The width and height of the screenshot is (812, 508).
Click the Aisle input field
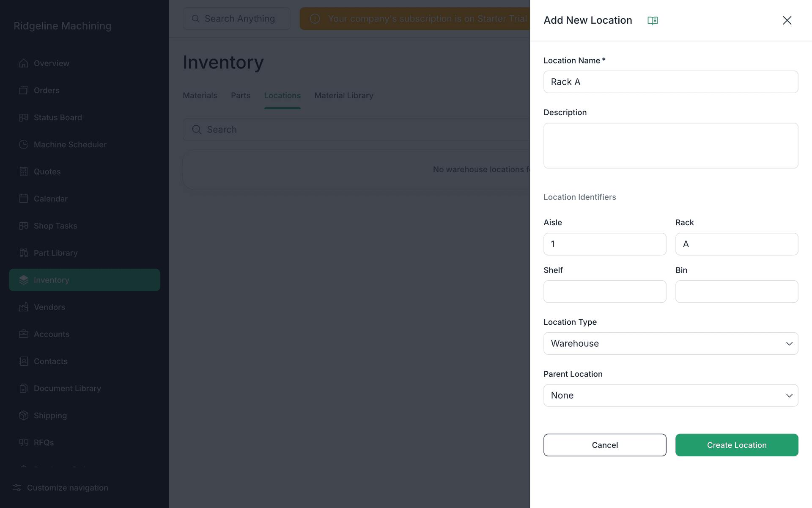(x=605, y=244)
